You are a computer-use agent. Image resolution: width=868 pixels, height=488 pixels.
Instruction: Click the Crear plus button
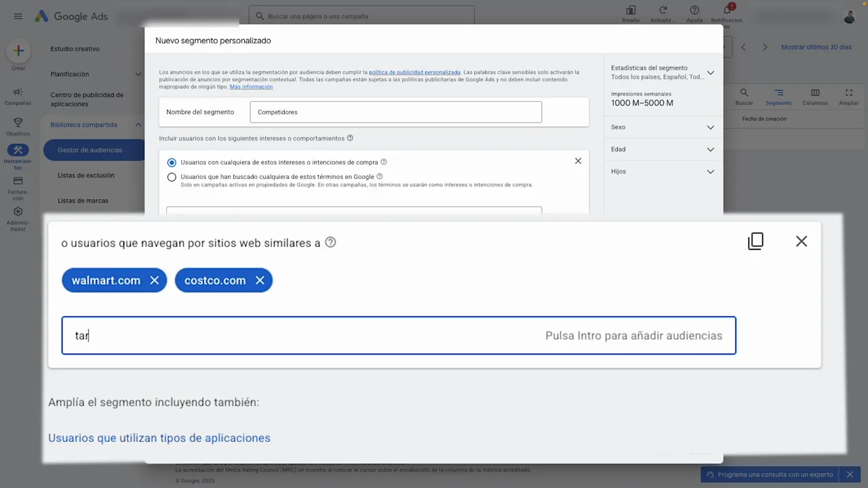tap(18, 51)
